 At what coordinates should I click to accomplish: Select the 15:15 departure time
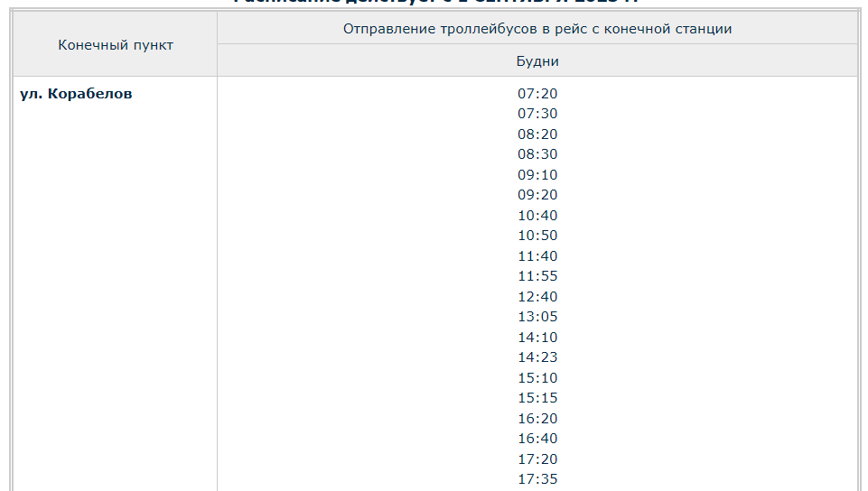(x=537, y=398)
